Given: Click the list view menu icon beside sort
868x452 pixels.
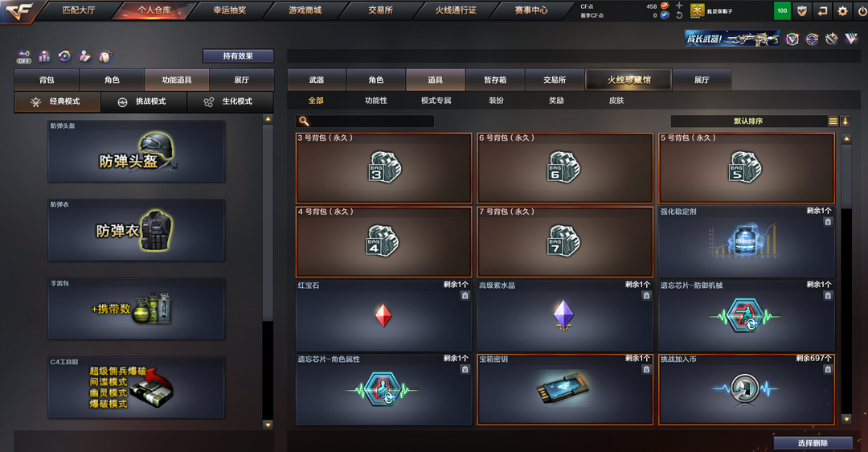Looking at the screenshot, I should coord(833,121).
